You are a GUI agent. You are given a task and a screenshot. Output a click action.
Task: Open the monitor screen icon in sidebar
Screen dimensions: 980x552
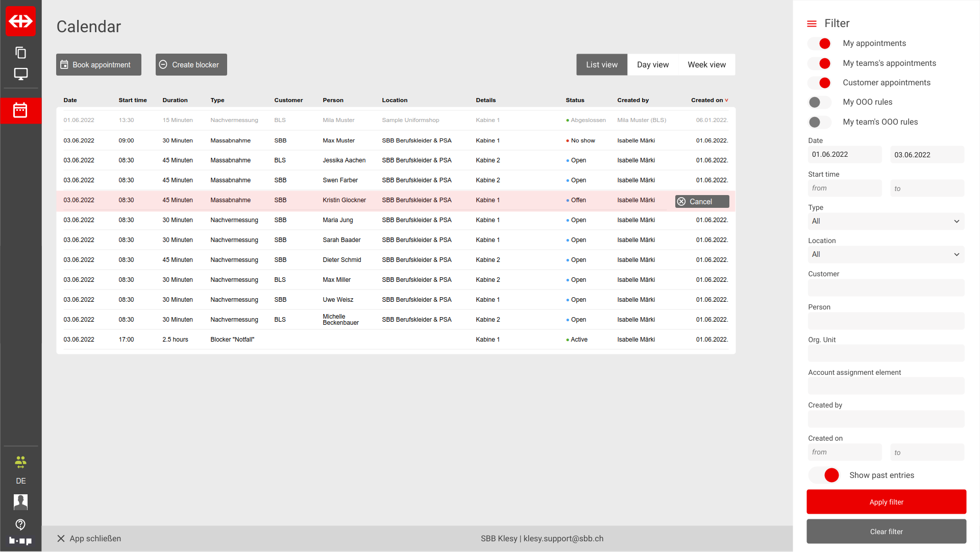(x=20, y=74)
